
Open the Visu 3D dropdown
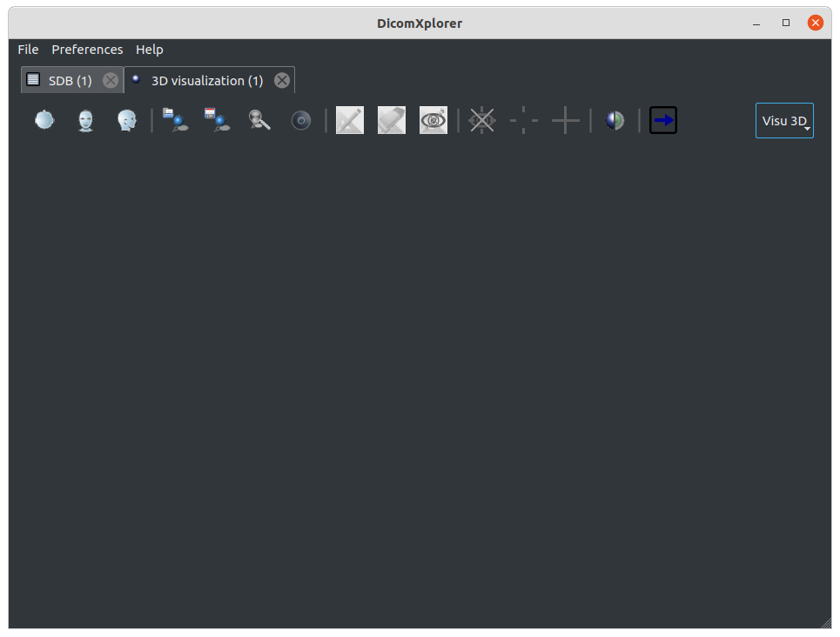[x=784, y=121]
